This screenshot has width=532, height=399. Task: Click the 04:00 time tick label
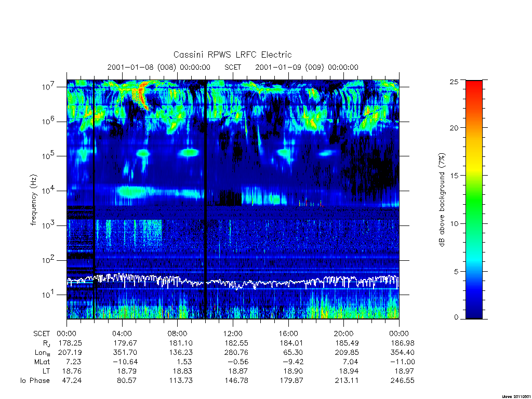pos(122,334)
